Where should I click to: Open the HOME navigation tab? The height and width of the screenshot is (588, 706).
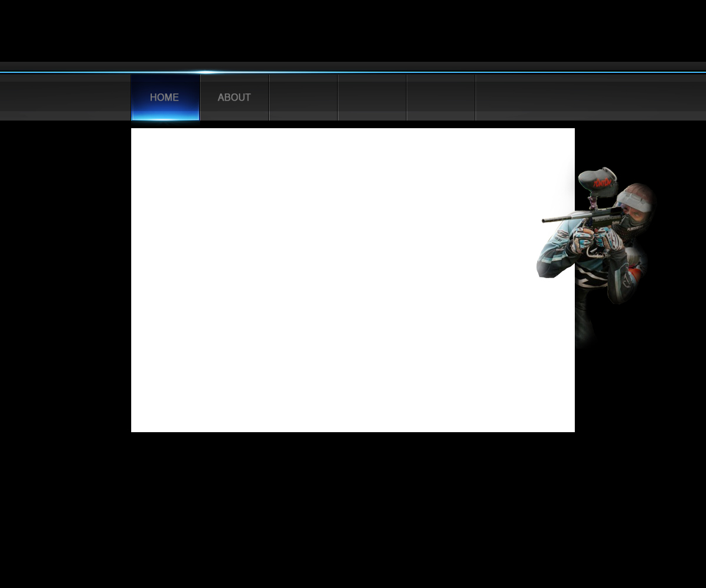pos(165,98)
